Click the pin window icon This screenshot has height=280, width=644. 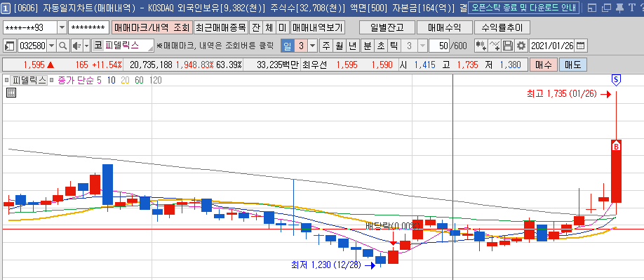pos(619,8)
